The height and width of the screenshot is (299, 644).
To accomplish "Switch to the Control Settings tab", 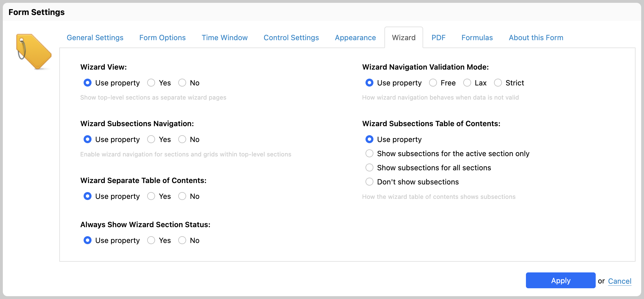I will tap(291, 38).
